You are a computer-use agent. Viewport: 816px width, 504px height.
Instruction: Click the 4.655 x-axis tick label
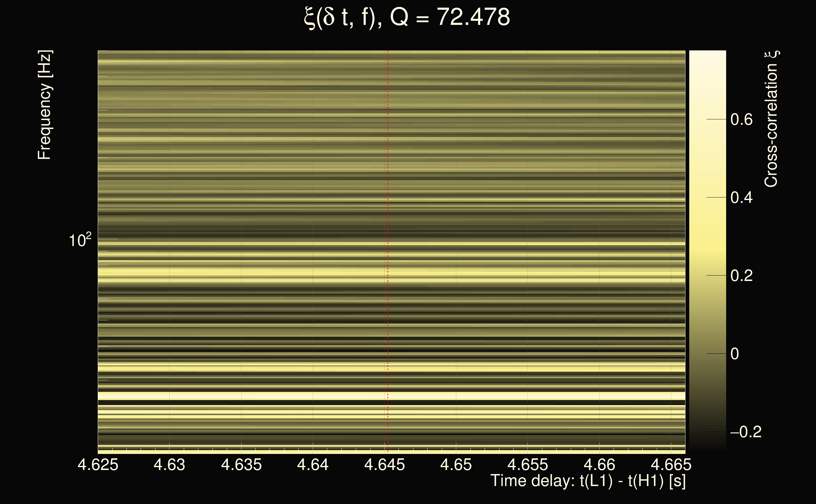click(x=527, y=465)
